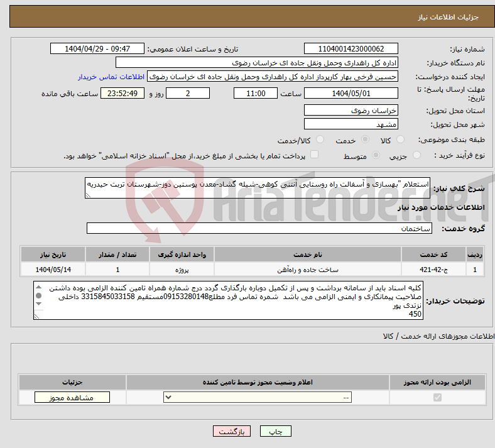Select the کالا/خدمت radio button
Viewport: 495px width, 448px height.
tap(320, 139)
